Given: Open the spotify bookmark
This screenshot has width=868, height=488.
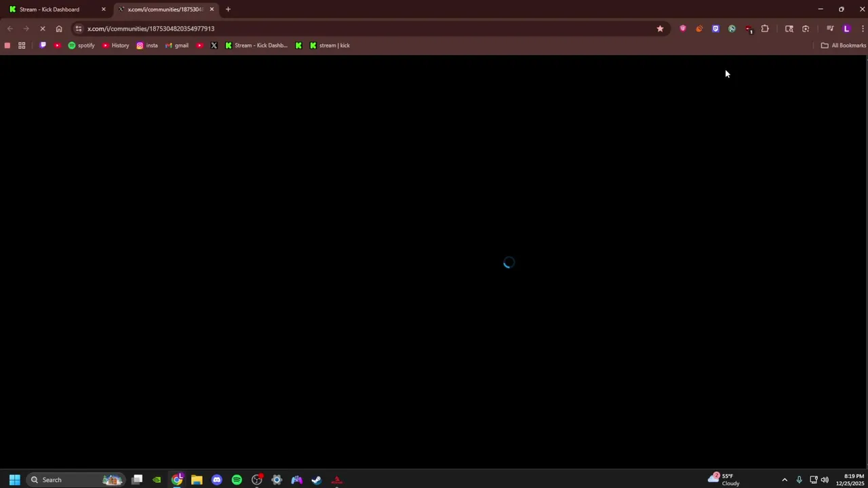Looking at the screenshot, I should tap(81, 45).
